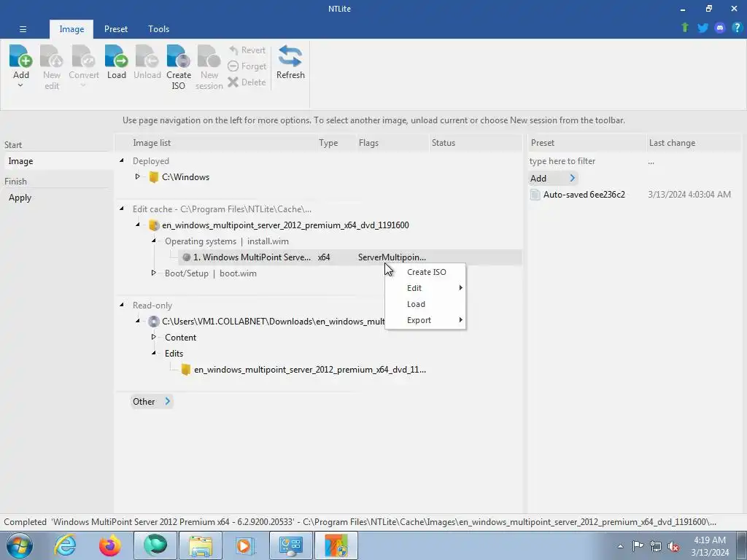Viewport: 747px width, 560px height.
Task: Click the Flags column header
Action: (x=392, y=143)
